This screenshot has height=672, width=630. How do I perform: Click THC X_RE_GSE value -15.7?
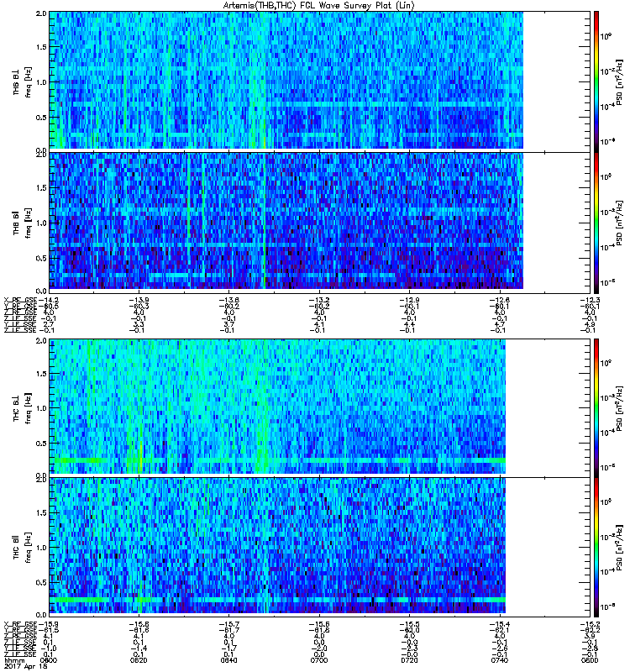(228, 624)
